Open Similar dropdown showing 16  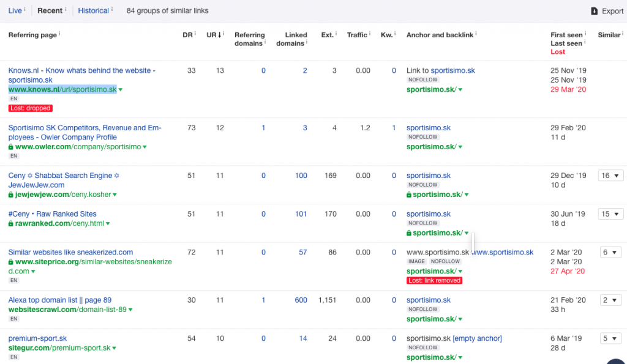[610, 176]
